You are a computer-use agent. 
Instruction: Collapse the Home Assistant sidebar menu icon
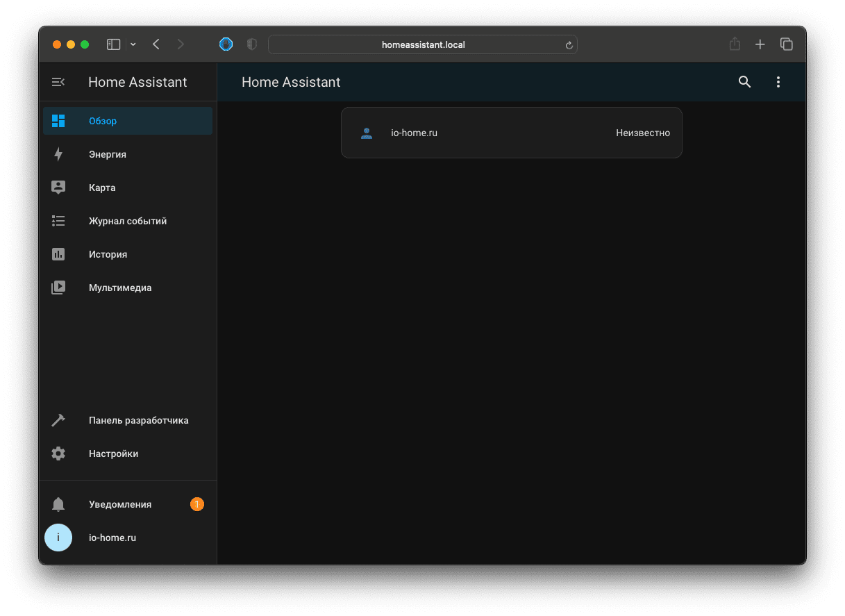coord(58,82)
